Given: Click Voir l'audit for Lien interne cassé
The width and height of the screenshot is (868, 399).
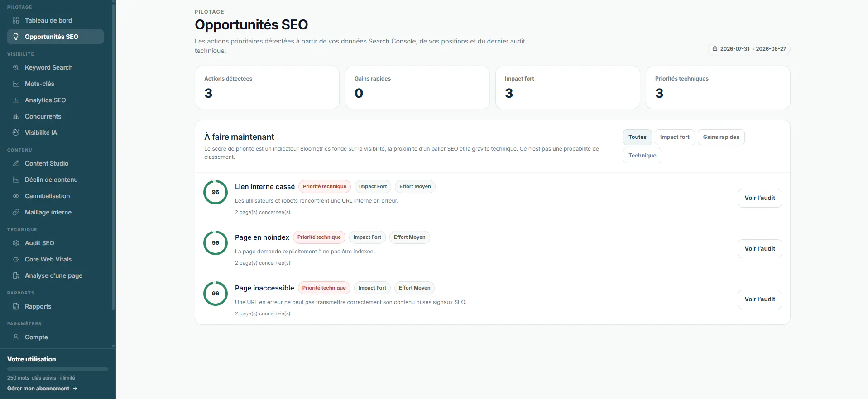Looking at the screenshot, I should coord(760,198).
